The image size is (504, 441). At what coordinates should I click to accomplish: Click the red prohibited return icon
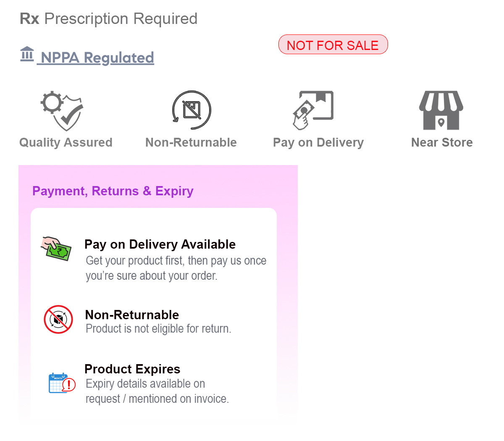click(58, 319)
